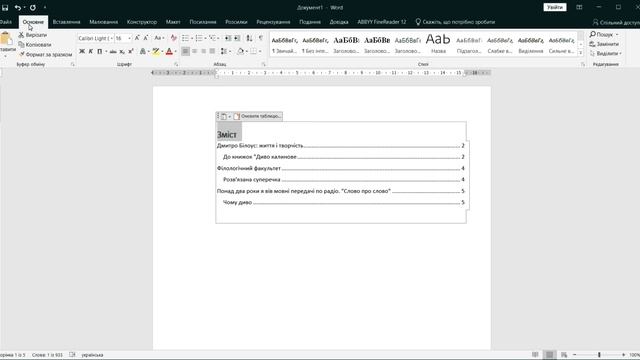This screenshot has width=640, height=360.
Task: Click the Замінити button
Action: pos(604,44)
